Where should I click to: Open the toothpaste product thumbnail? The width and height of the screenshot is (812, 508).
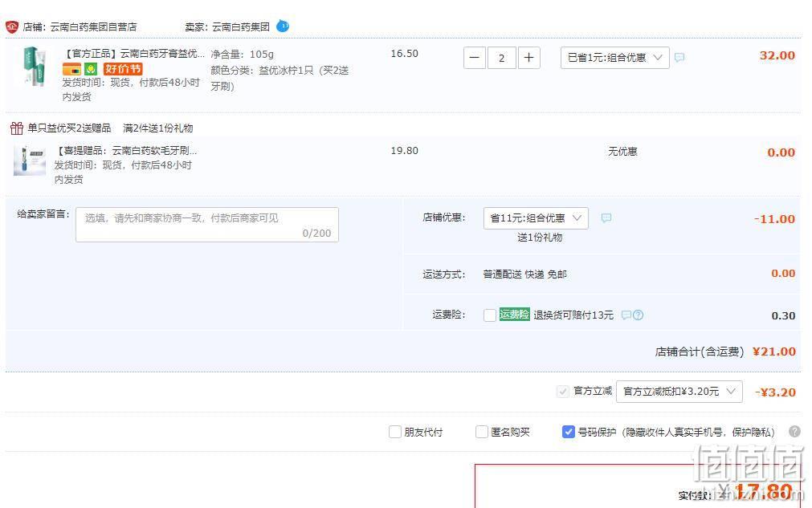click(x=35, y=66)
